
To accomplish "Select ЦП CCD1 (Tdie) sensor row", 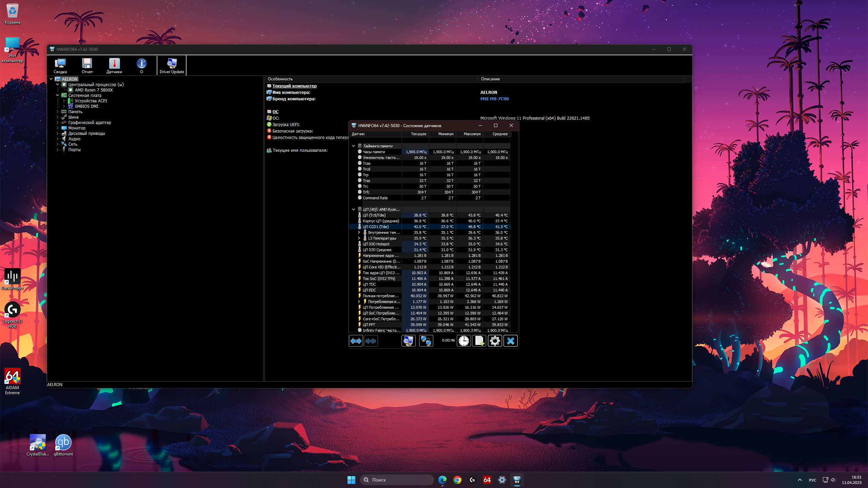I will coord(376,227).
